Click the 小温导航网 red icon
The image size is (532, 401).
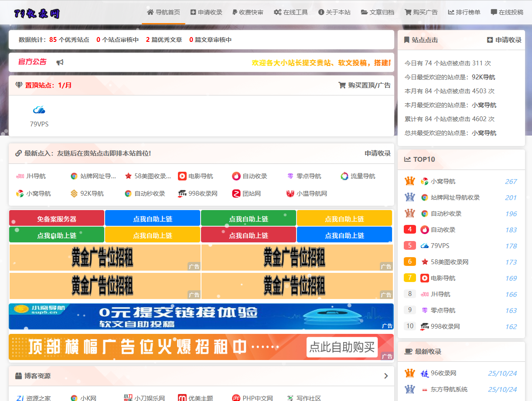(290, 194)
